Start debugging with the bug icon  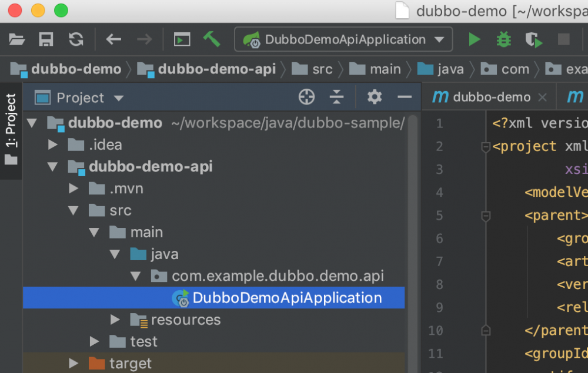click(x=503, y=39)
